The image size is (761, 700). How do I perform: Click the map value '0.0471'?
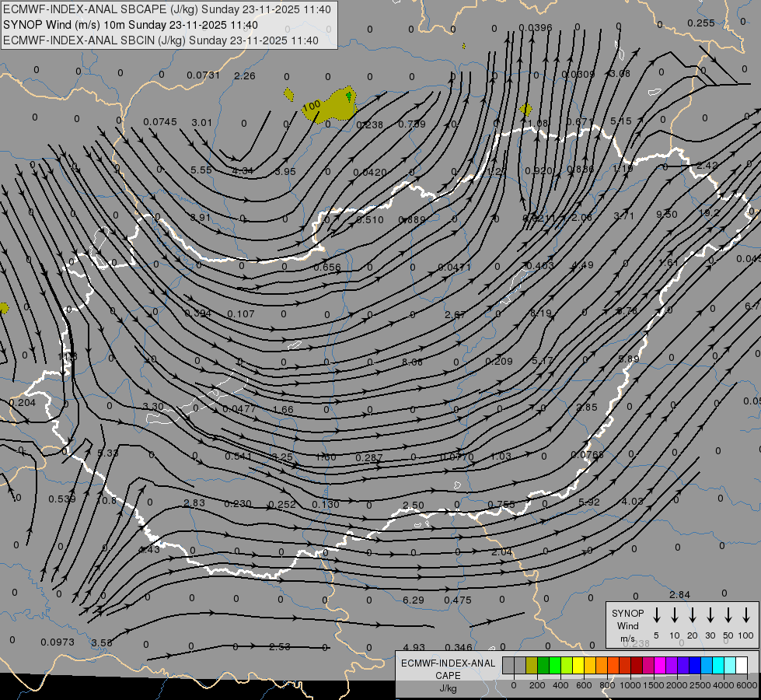pyautogui.click(x=454, y=268)
